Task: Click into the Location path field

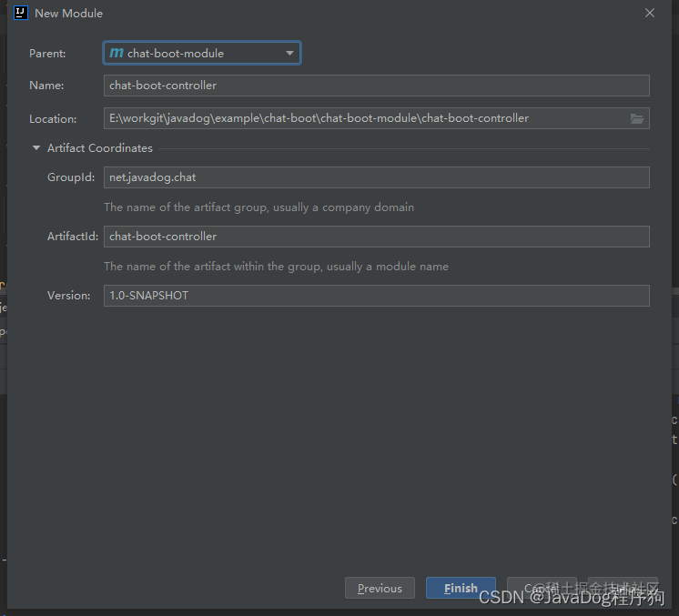Action: tap(376, 118)
